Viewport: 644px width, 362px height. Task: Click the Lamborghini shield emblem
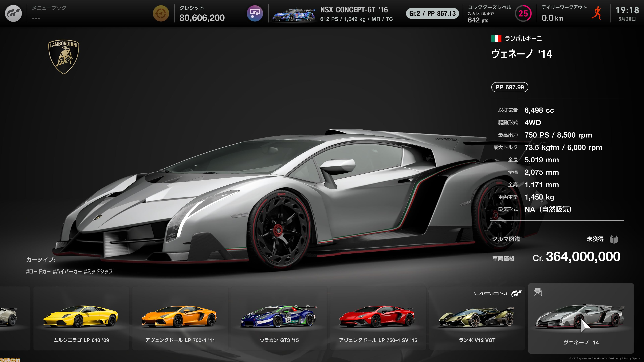[x=64, y=57]
